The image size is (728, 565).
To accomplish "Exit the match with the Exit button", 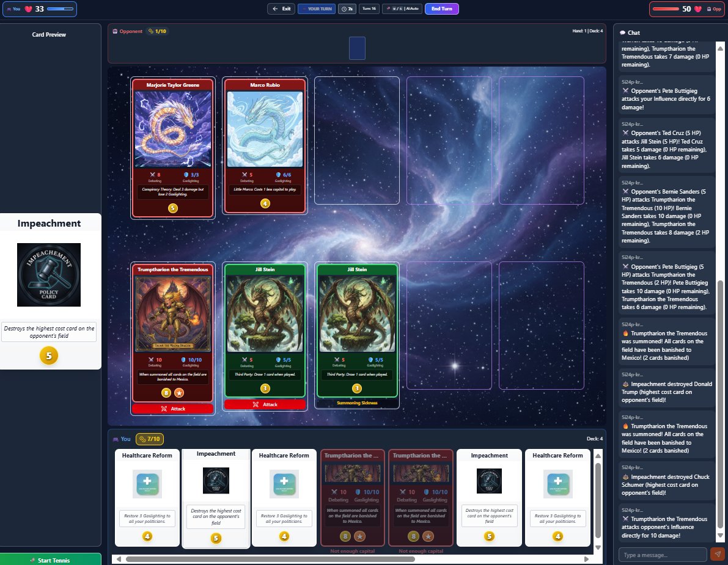I will (x=281, y=9).
